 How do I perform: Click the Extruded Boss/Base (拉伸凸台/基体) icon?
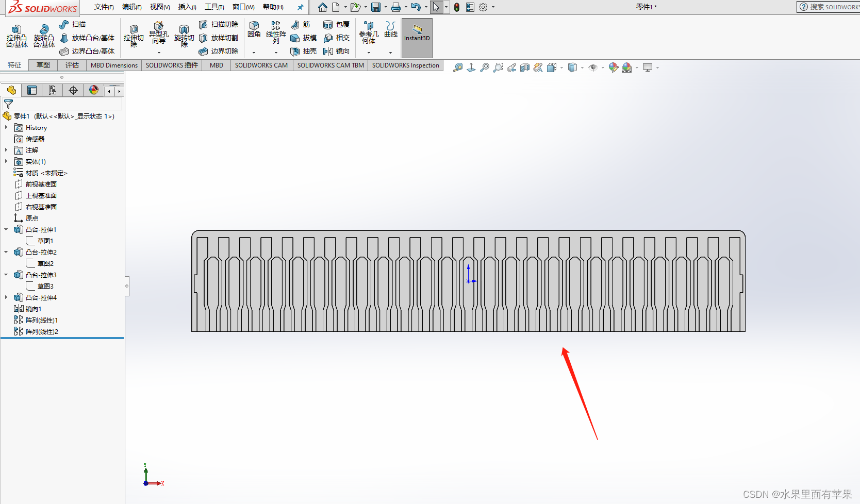16,36
